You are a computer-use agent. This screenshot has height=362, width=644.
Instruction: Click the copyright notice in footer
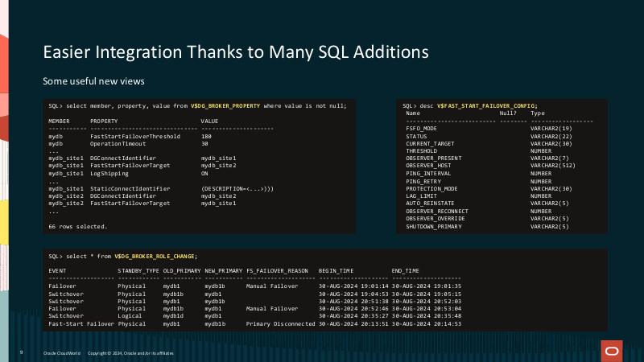pos(130,353)
